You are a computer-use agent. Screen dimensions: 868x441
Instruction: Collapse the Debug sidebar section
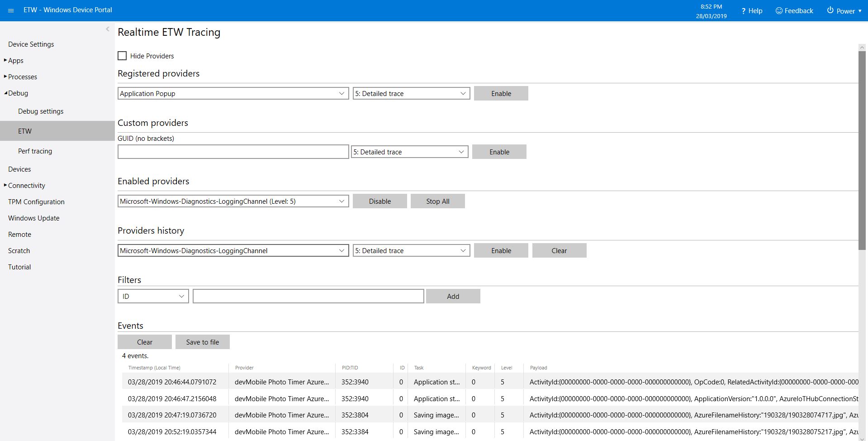point(5,93)
